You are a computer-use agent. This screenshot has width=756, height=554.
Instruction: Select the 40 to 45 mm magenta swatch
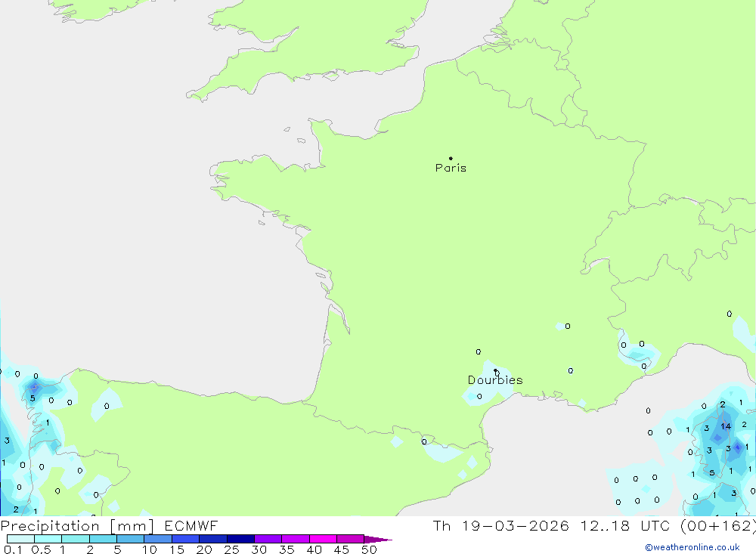pyautogui.click(x=323, y=539)
